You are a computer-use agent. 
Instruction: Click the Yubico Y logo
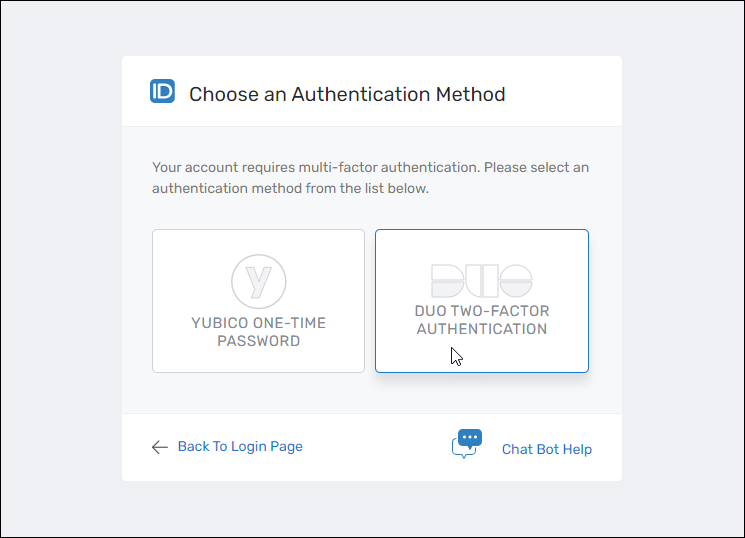tap(258, 281)
